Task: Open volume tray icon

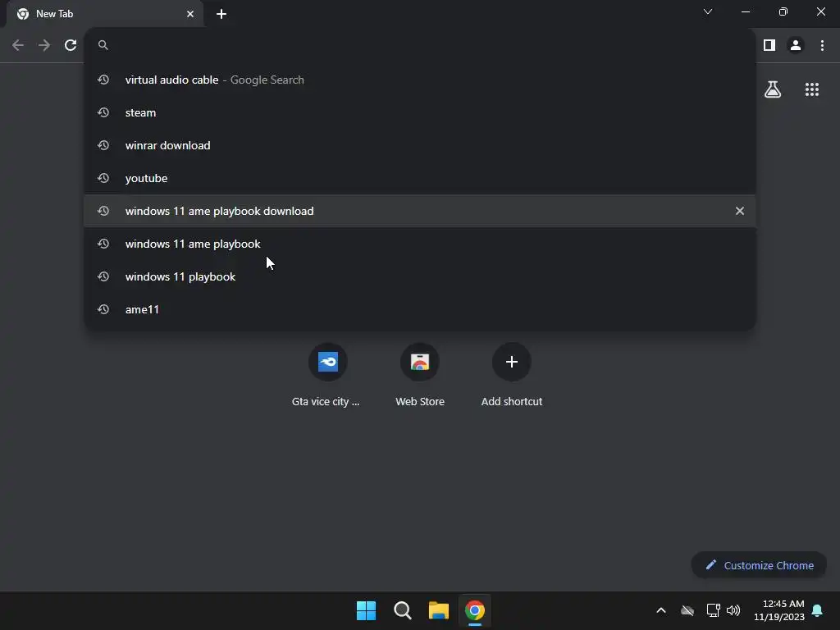Action: pos(733,610)
